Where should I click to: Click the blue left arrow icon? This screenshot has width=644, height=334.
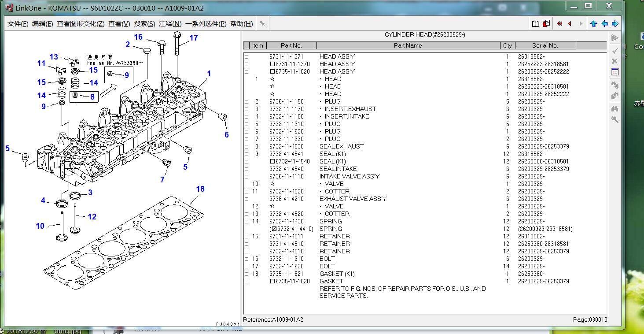pos(604,24)
